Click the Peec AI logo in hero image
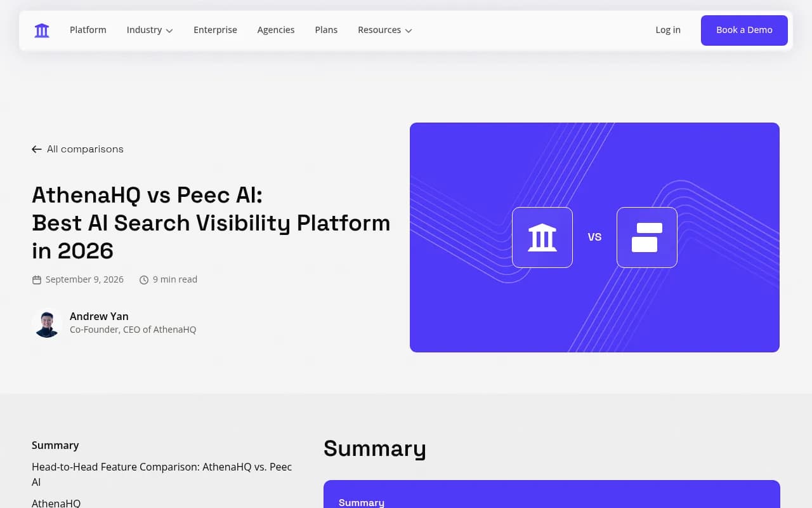Viewport: 812px width, 508px height. coord(647,237)
